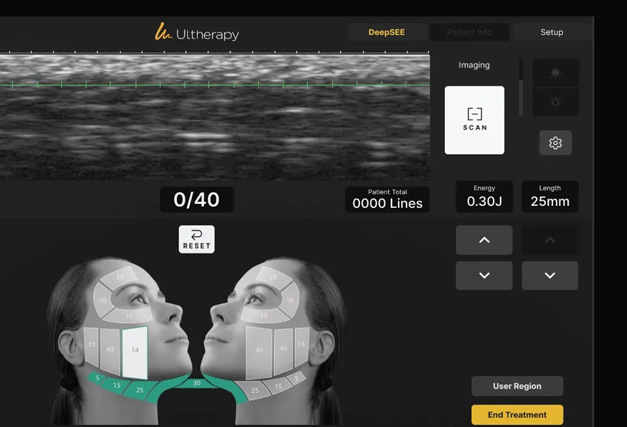Select green jaw region 5 on the left-side face
627x427 pixels.
97,378
